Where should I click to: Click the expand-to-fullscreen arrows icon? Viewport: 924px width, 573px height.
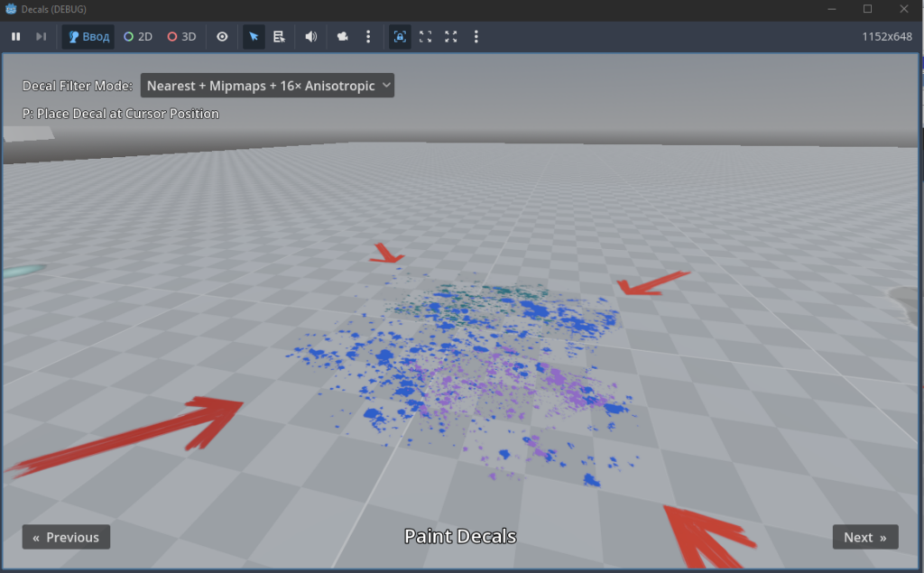coord(451,37)
